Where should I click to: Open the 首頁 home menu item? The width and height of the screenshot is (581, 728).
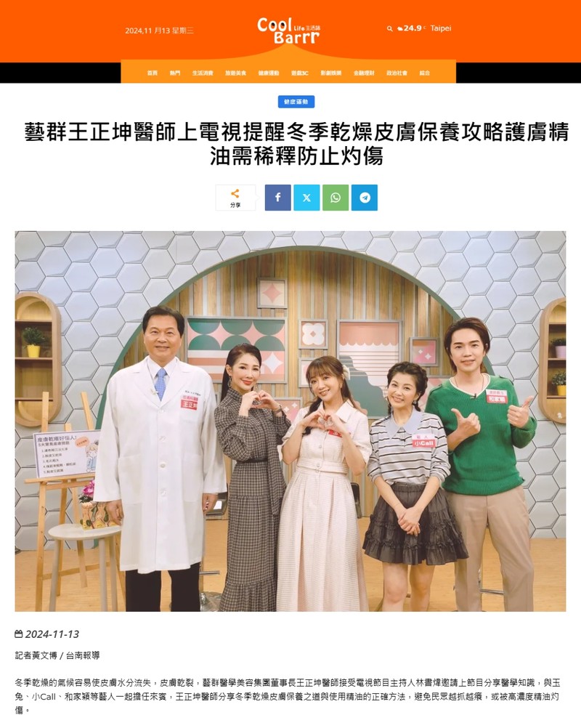(x=153, y=73)
